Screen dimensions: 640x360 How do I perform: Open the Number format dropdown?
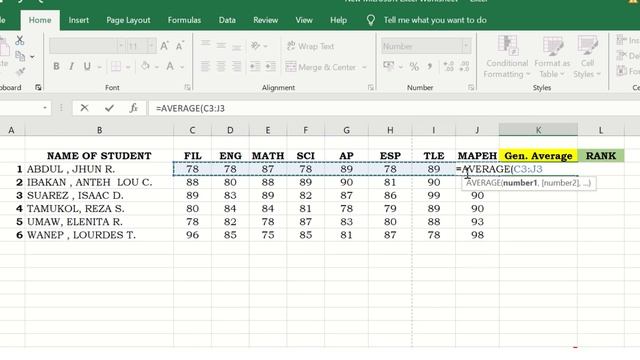click(466, 46)
